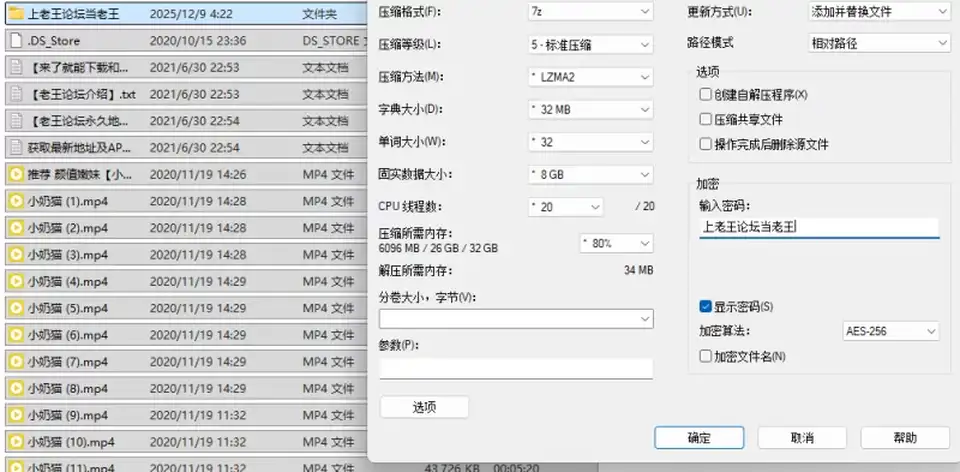
Task: Click the 【老王论坛永久地… document icon
Action: [x=17, y=121]
